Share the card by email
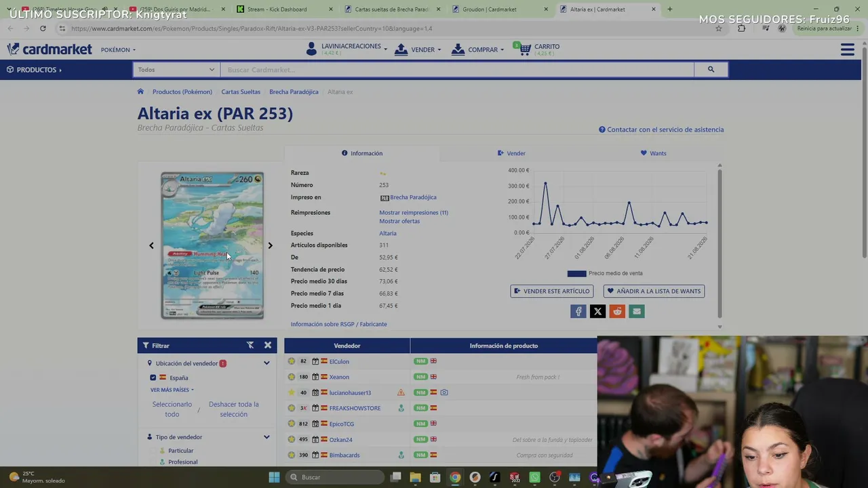This screenshot has width=868, height=488. click(636, 311)
